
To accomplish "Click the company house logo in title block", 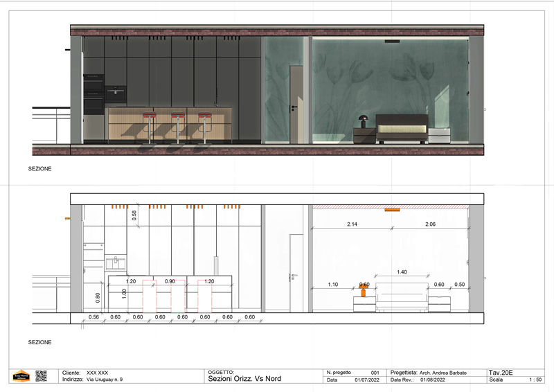I will pos(21,376).
